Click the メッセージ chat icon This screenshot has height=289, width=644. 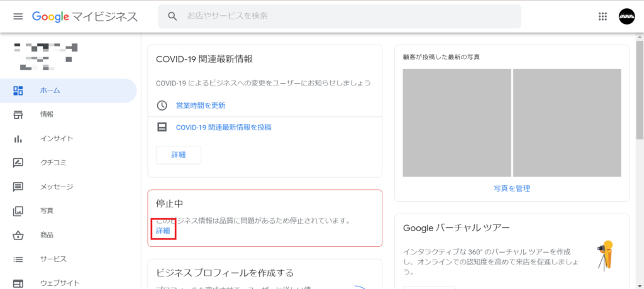18,187
